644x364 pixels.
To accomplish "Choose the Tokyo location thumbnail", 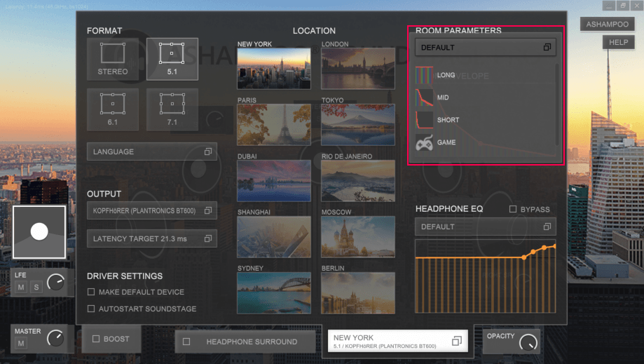I will 357,124.
